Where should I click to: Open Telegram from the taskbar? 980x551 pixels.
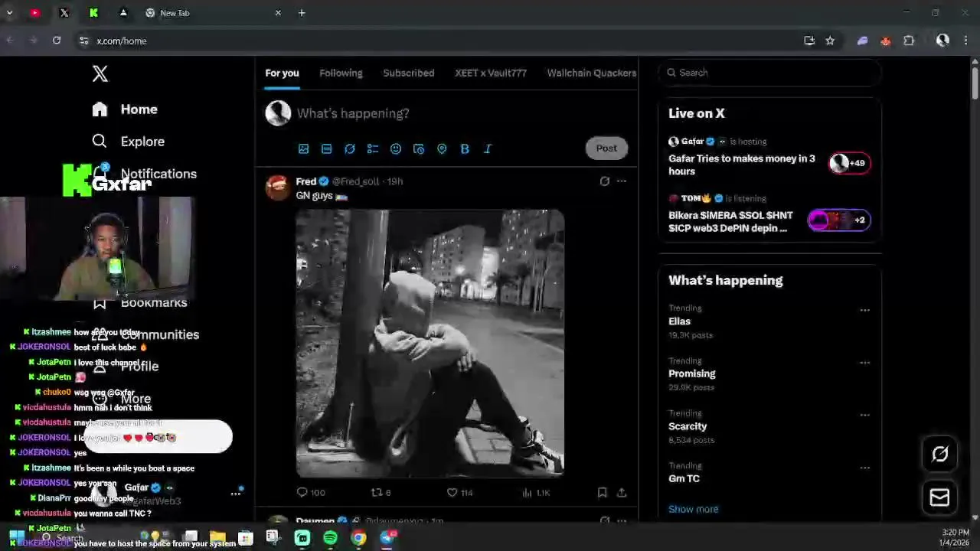pyautogui.click(x=387, y=538)
